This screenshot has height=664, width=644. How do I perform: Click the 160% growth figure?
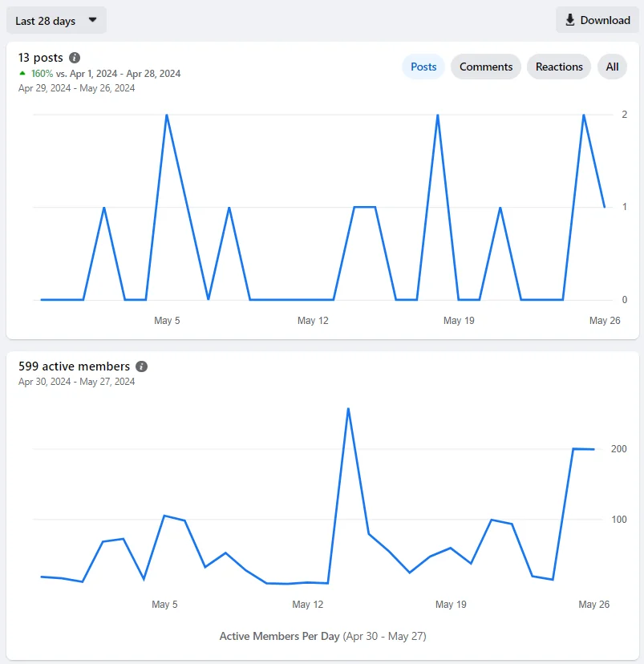(42, 74)
